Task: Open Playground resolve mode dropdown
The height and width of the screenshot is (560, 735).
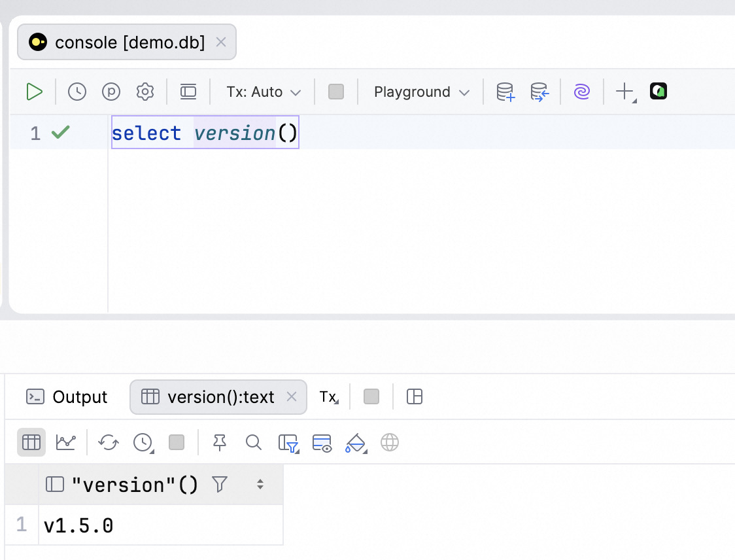Action: pos(421,92)
